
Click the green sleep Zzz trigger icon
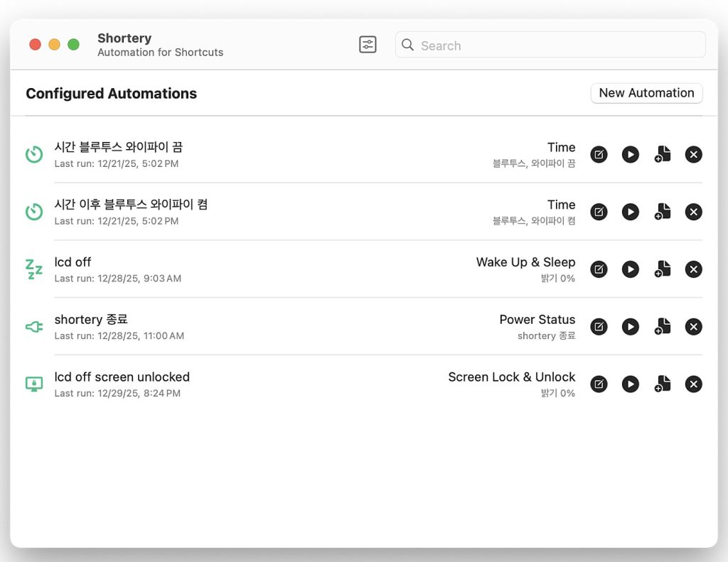34,269
